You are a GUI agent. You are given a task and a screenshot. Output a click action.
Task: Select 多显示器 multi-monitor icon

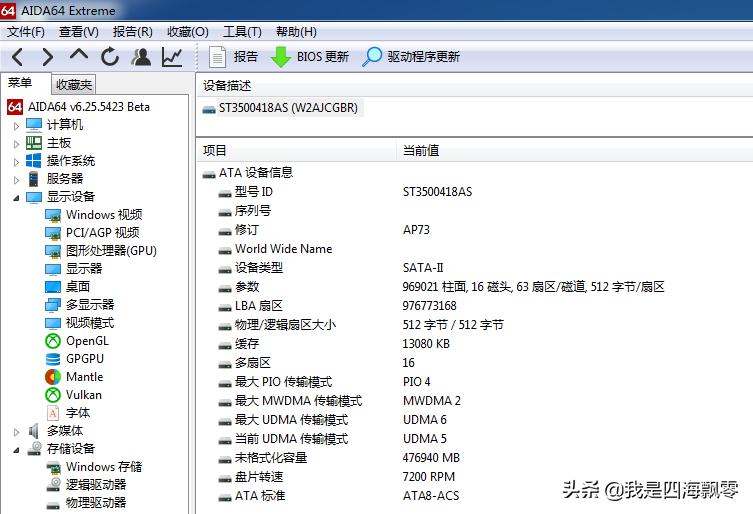click(x=53, y=305)
